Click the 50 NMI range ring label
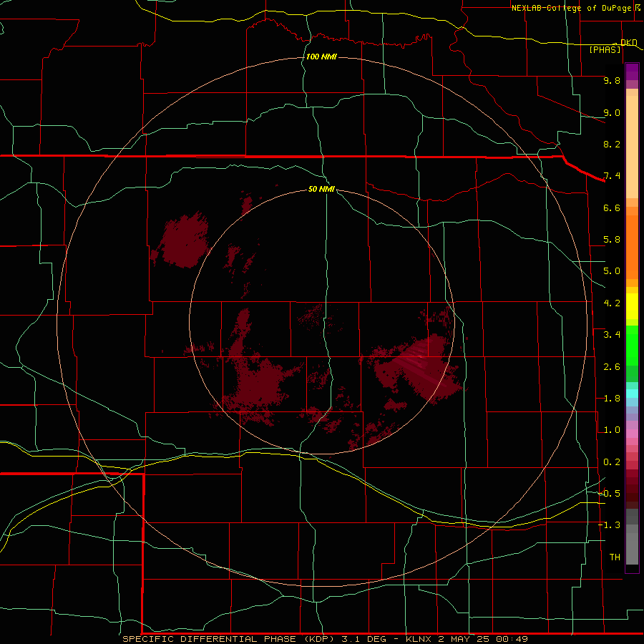Viewport: 644px width, 644px height. click(321, 189)
